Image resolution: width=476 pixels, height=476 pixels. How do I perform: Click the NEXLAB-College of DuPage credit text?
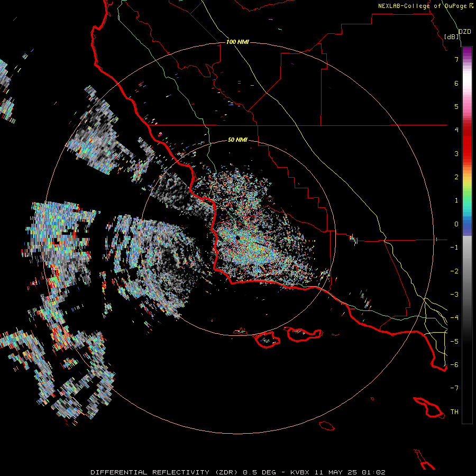[x=422, y=6]
